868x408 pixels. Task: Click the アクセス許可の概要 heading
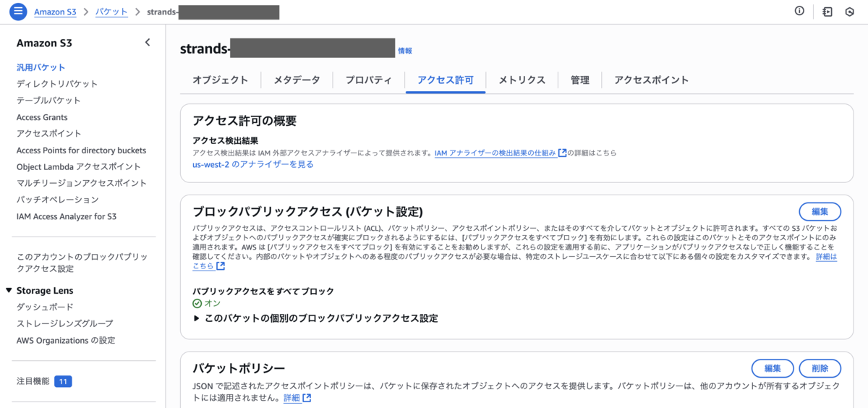[x=244, y=122]
